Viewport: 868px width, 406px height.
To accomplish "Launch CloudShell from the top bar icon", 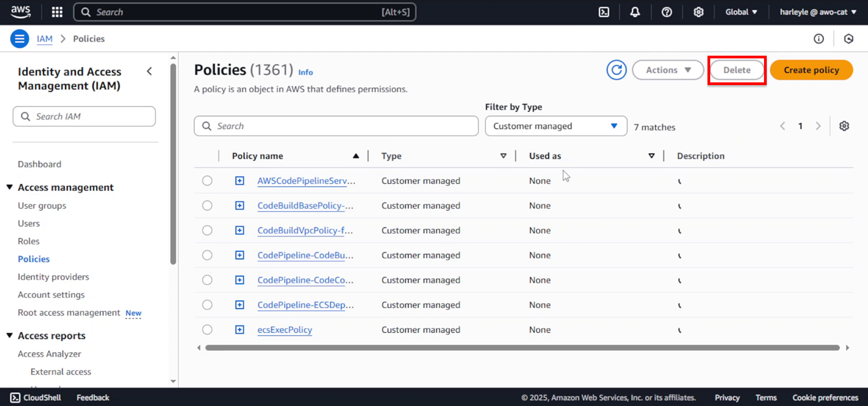I will 604,12.
